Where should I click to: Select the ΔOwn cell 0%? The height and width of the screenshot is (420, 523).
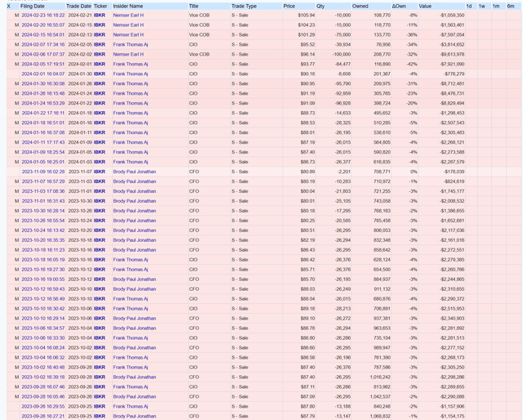413,172
